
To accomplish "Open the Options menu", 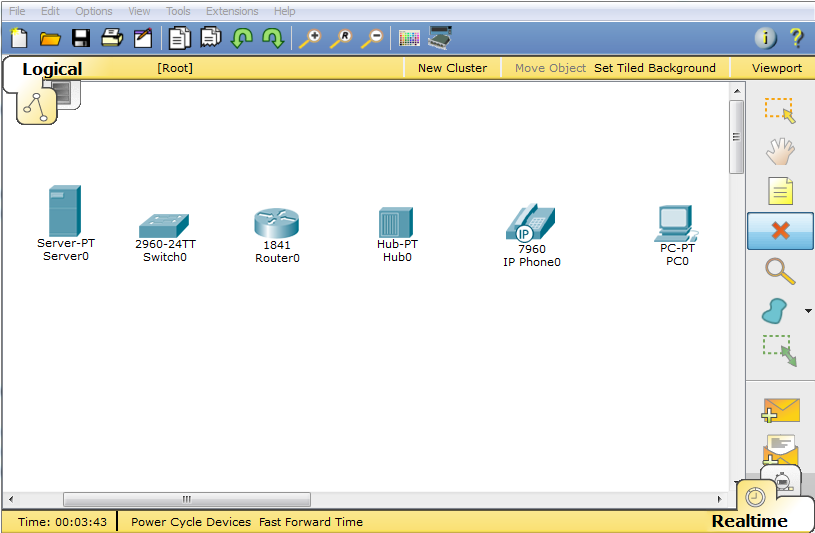I will [x=94, y=11].
